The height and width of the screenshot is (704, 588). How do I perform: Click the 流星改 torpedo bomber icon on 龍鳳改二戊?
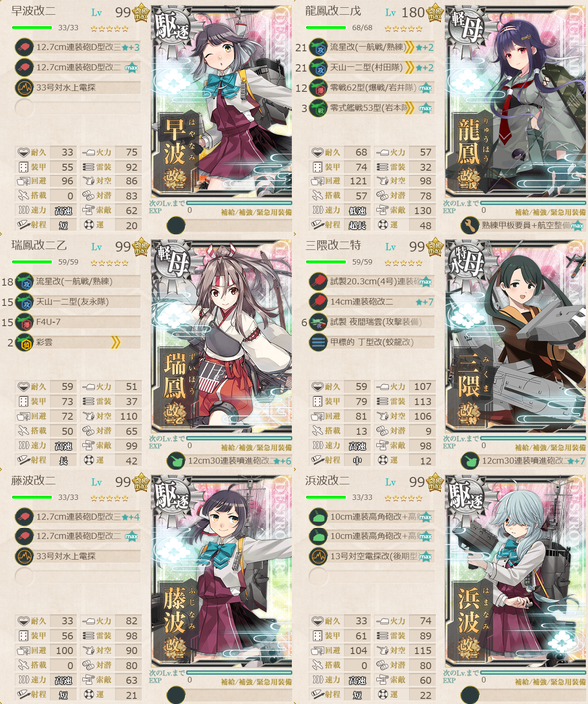point(318,47)
